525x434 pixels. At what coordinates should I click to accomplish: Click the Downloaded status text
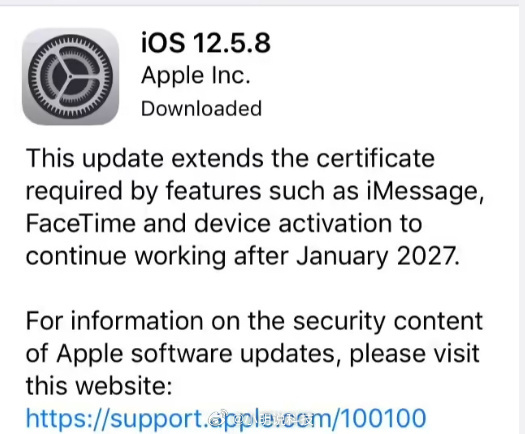pyautogui.click(x=201, y=108)
